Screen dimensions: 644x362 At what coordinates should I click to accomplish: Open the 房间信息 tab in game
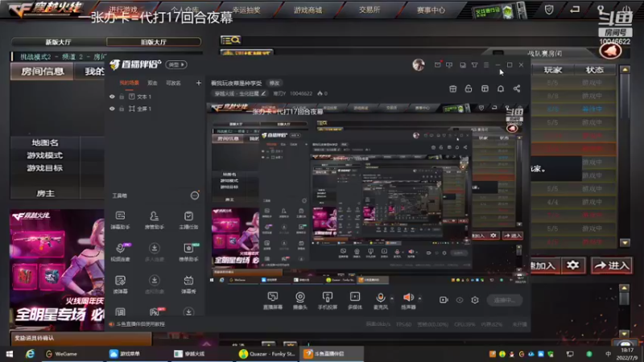[x=43, y=72]
